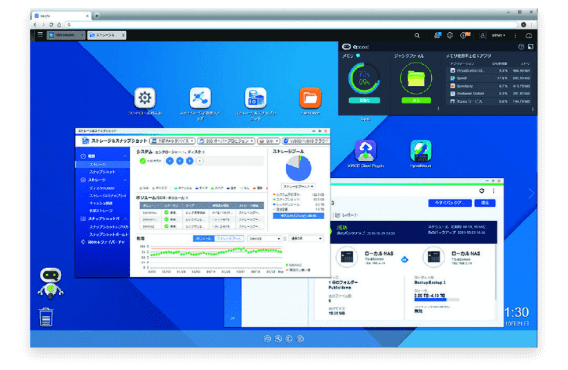The width and height of the screenshot is (568, 370).
Task: Click the browser address bar
Action: [292, 25]
